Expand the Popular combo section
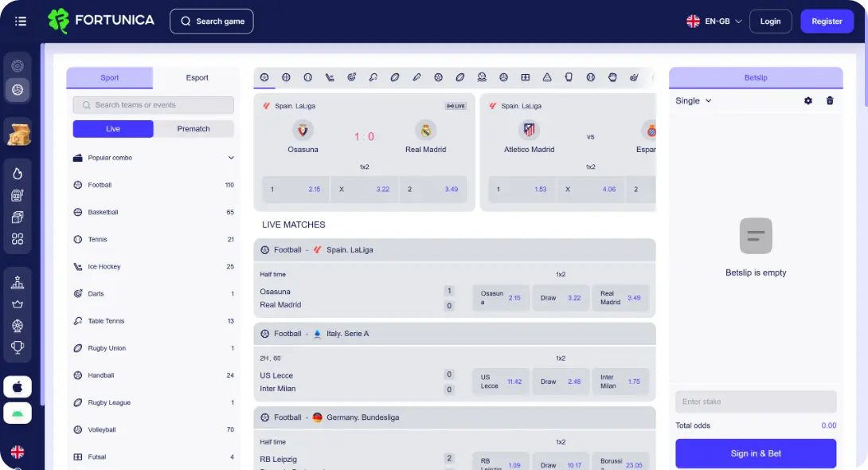This screenshot has width=868, height=470. click(154, 158)
